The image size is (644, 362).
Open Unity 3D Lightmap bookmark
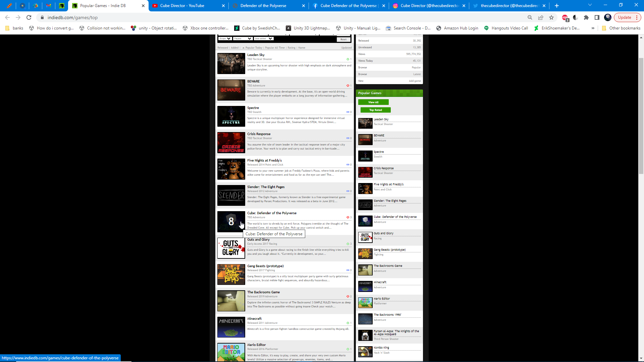click(x=308, y=28)
